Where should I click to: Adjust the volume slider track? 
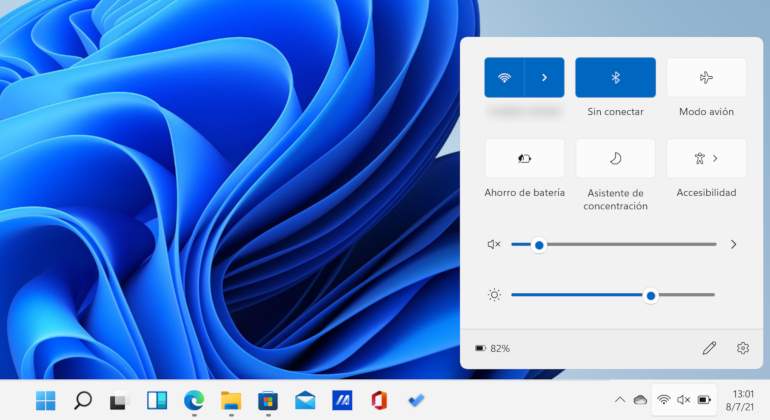pyautogui.click(x=613, y=244)
